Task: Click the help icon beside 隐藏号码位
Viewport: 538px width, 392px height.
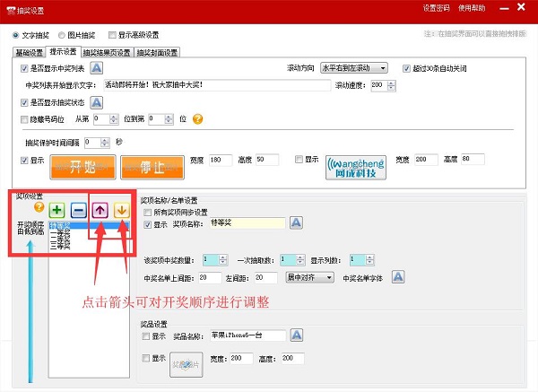Action: [x=197, y=118]
